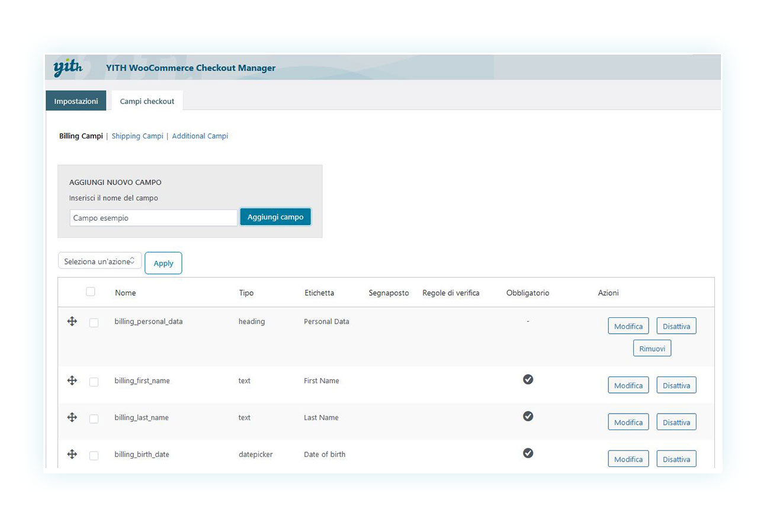This screenshot has height=532, width=770.
Task: Click the billing_first_name name cell
Action: click(x=142, y=381)
